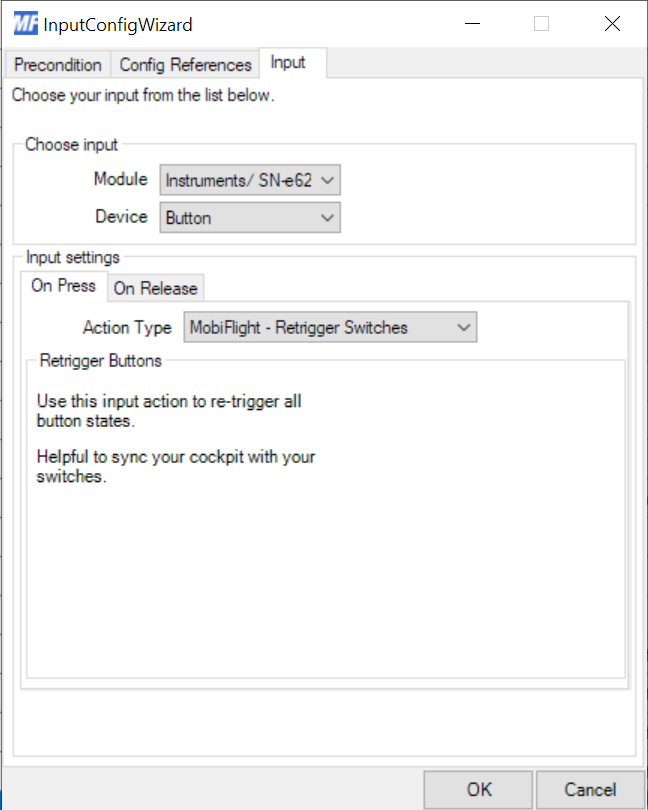Click the InputConfigWizard title text
Viewport: 648px width, 810px height.
pyautogui.click(x=118, y=25)
